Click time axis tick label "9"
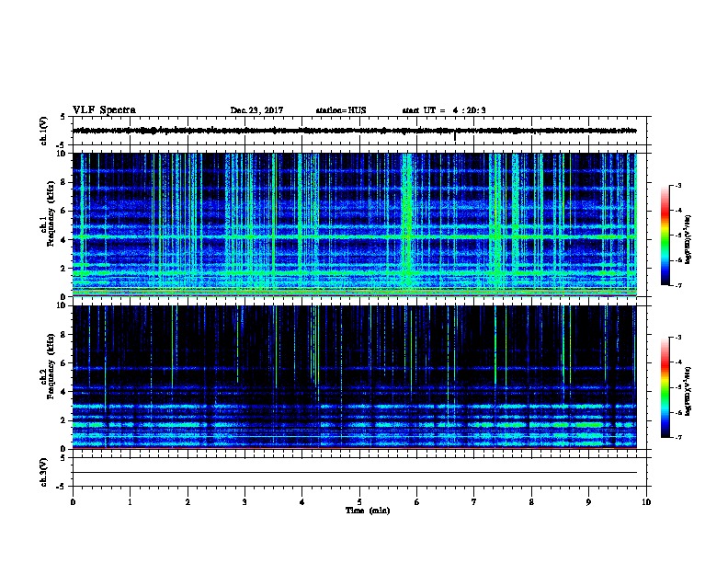728x563 pixels. pyautogui.click(x=588, y=502)
